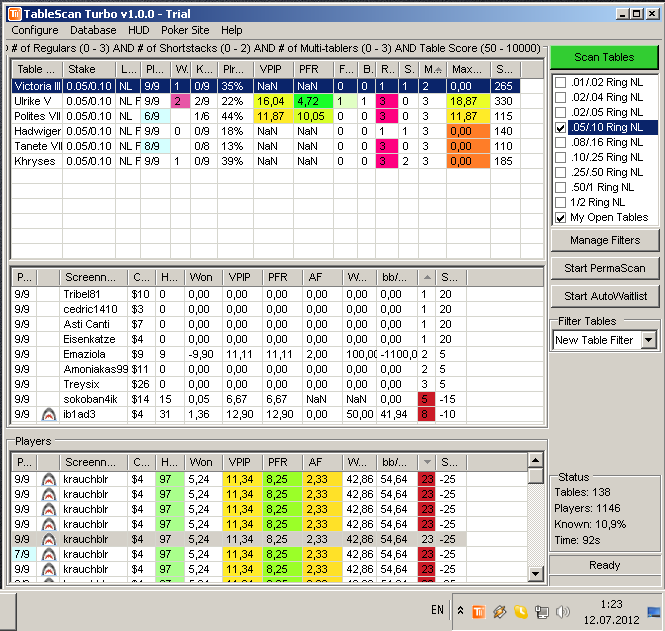The image size is (665, 631).
Task: Click the network computers tray icon
Action: pos(542,611)
